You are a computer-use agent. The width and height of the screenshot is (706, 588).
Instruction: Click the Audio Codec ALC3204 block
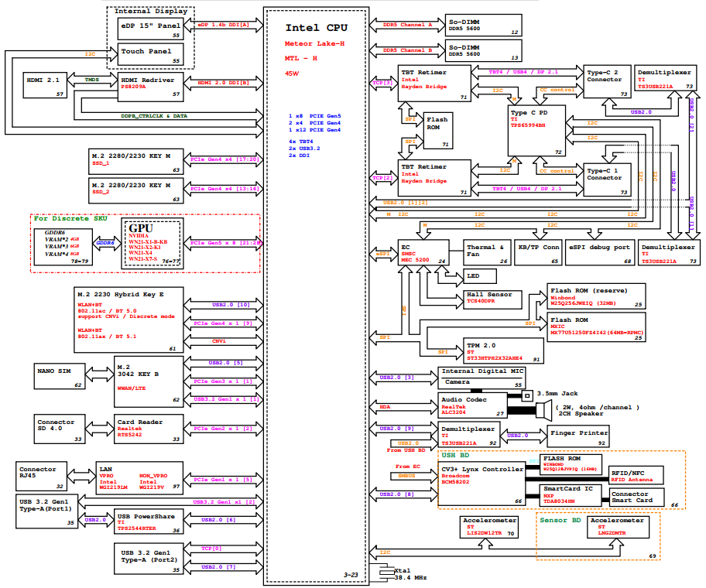[473, 405]
